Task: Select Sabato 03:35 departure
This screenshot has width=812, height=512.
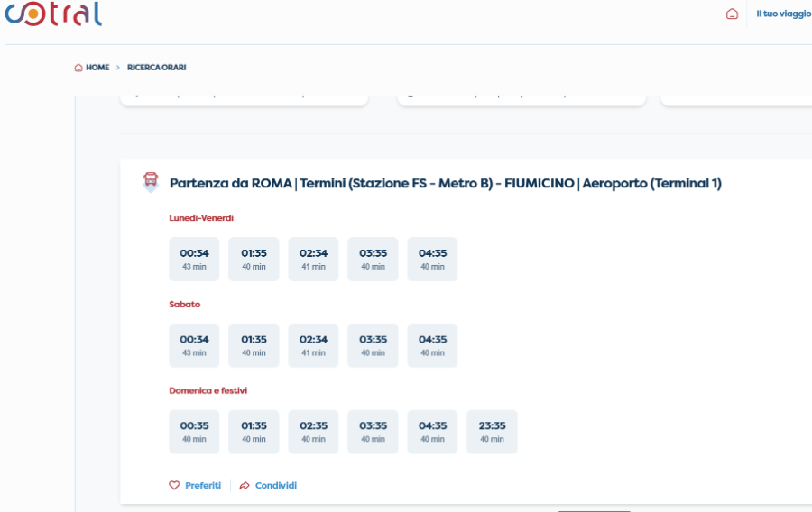Action: (373, 345)
